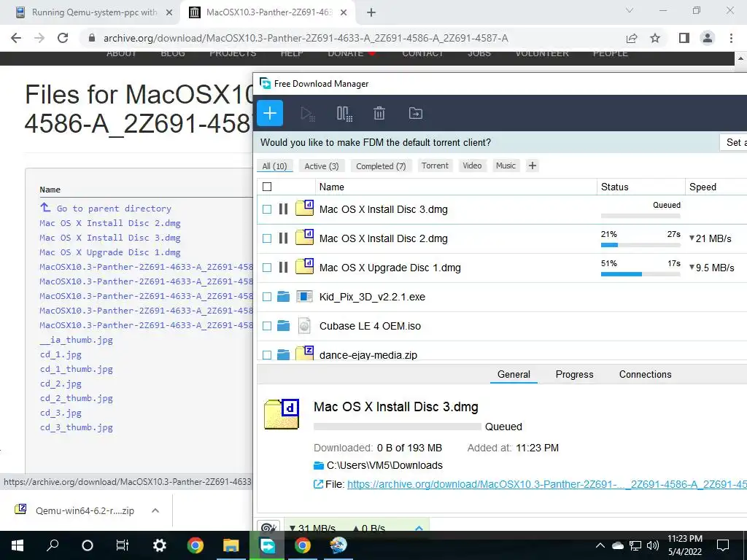This screenshot has height=560, width=747.
Task: Reload the archive.org page
Action: click(63, 38)
